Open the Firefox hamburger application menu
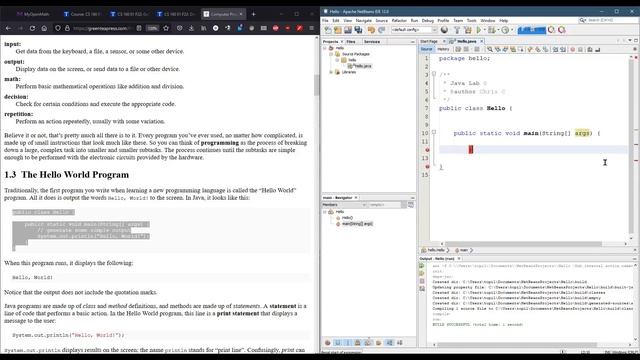640x360 pixels. [x=311, y=28]
